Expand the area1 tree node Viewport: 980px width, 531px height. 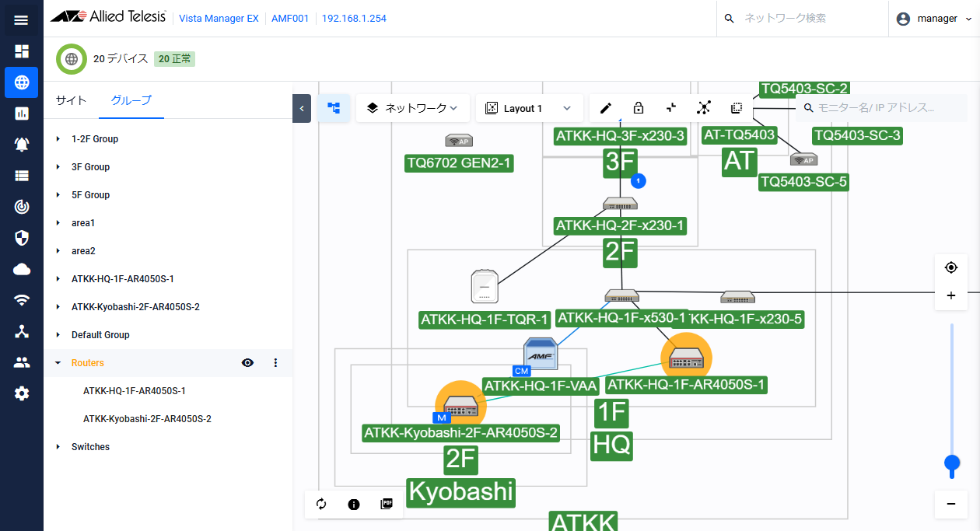coord(58,223)
